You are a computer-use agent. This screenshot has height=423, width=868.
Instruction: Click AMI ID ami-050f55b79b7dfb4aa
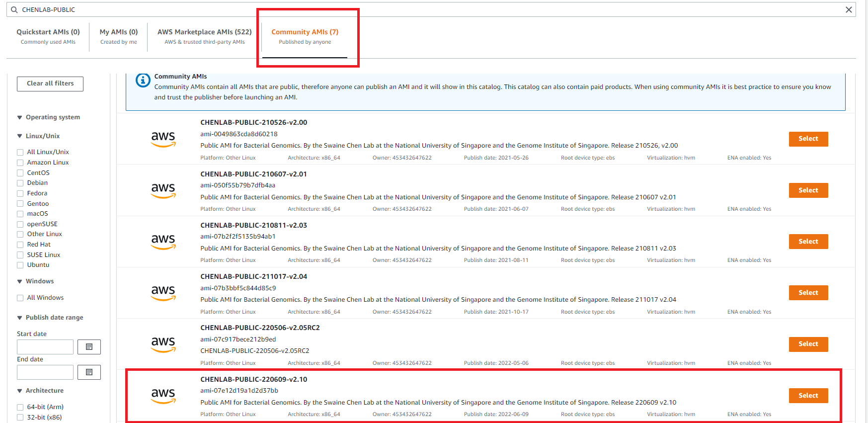pos(238,185)
